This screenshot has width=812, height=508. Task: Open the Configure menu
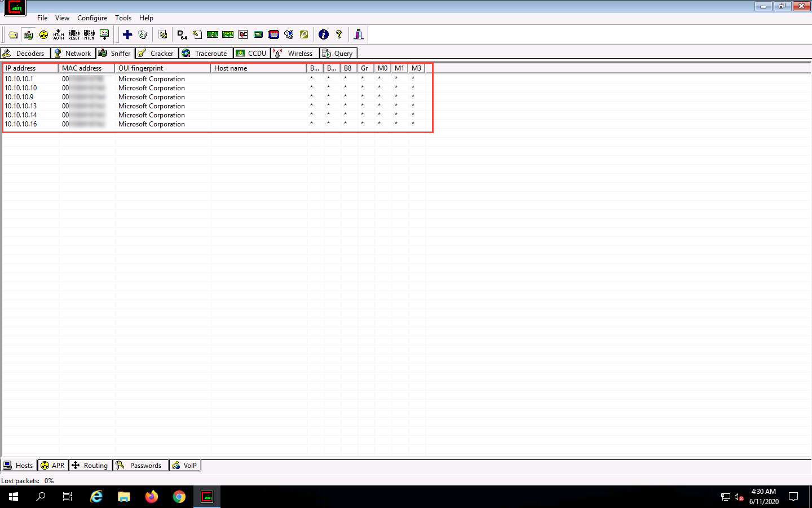(92, 18)
